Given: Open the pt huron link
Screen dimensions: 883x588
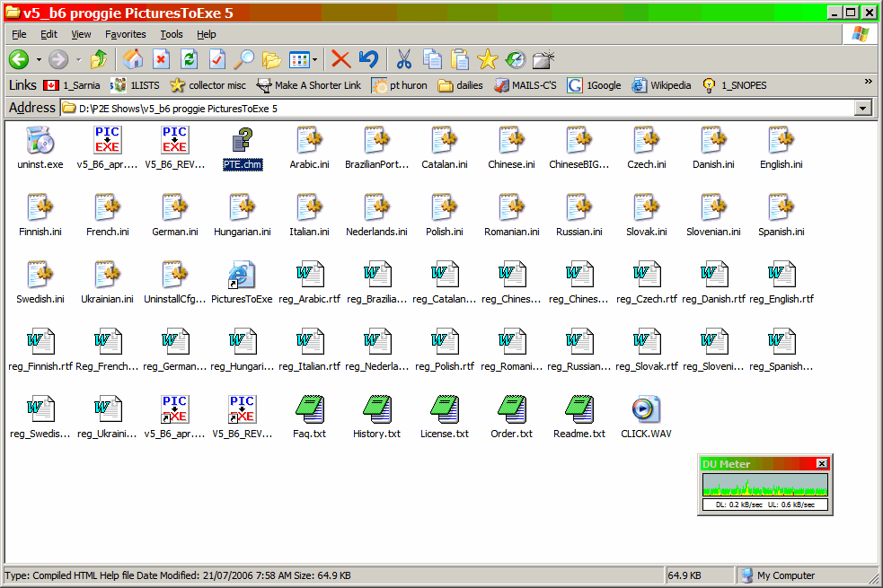Looking at the screenshot, I should pyautogui.click(x=399, y=85).
